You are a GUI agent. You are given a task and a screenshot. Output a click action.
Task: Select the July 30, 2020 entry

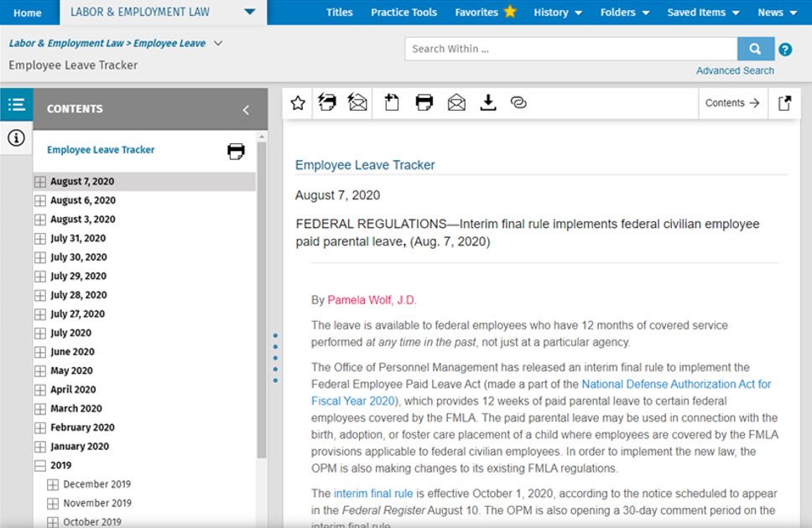(x=79, y=257)
